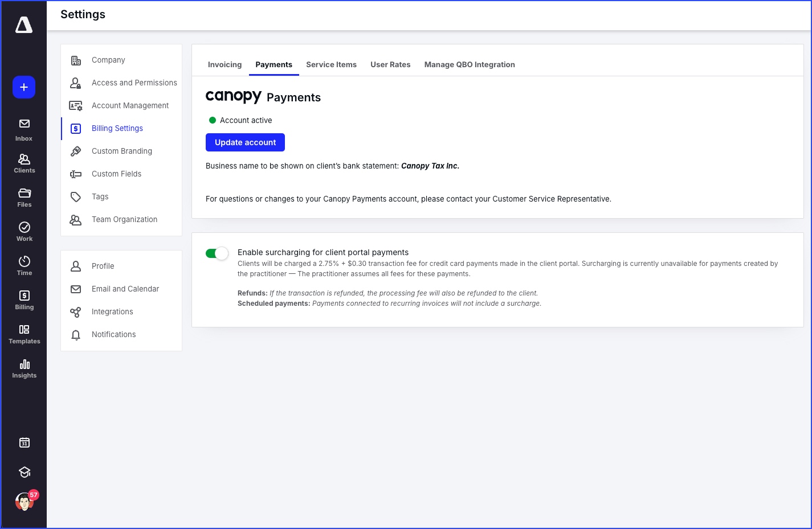The image size is (812, 529).
Task: Open the User Rates tab
Action: click(x=390, y=64)
